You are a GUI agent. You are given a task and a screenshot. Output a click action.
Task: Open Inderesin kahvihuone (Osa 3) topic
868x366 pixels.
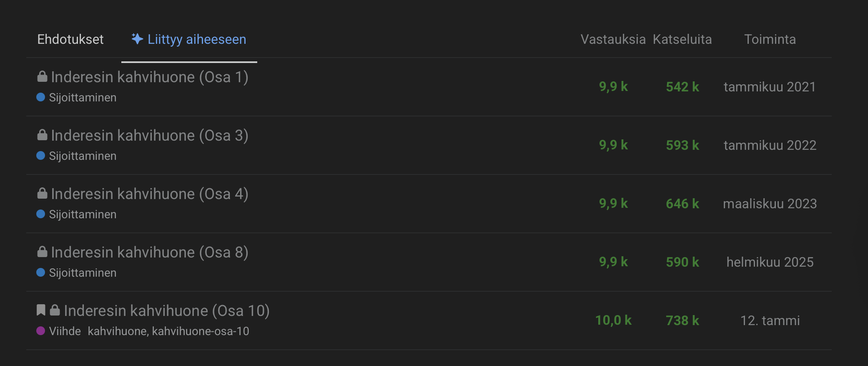click(x=150, y=135)
